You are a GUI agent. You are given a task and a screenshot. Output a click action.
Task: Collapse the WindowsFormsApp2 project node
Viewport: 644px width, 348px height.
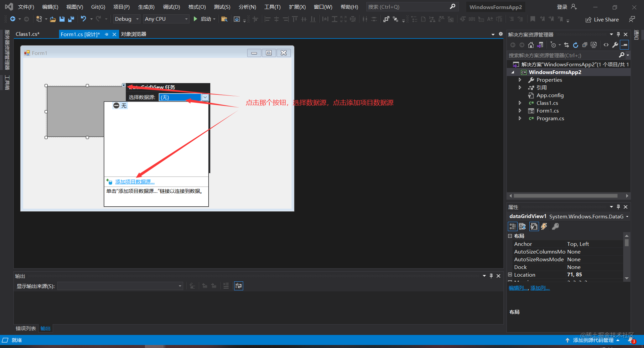[x=513, y=72]
